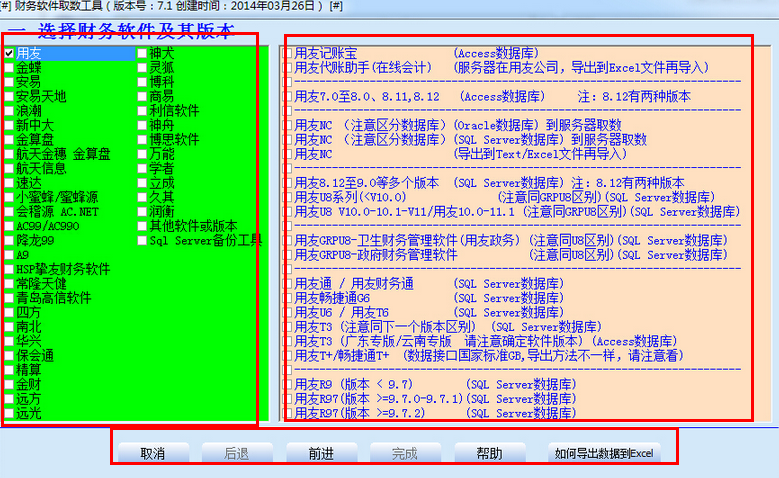
Task: Select the 金算盘 checkbox
Action: coord(9,140)
